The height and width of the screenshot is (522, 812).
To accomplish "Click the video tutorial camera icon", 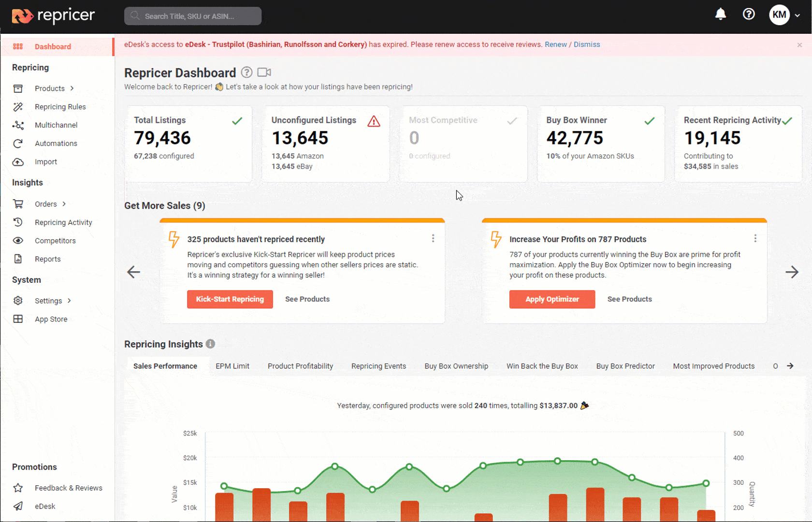I will 264,72.
